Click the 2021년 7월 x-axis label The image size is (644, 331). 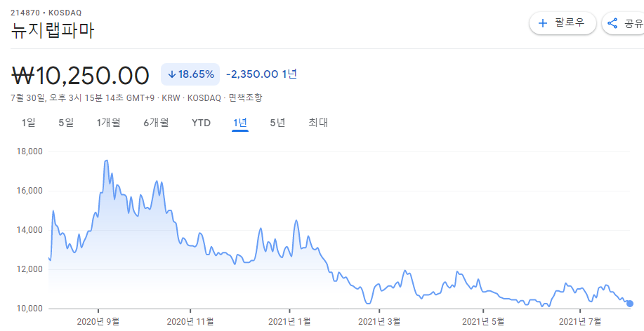580,322
